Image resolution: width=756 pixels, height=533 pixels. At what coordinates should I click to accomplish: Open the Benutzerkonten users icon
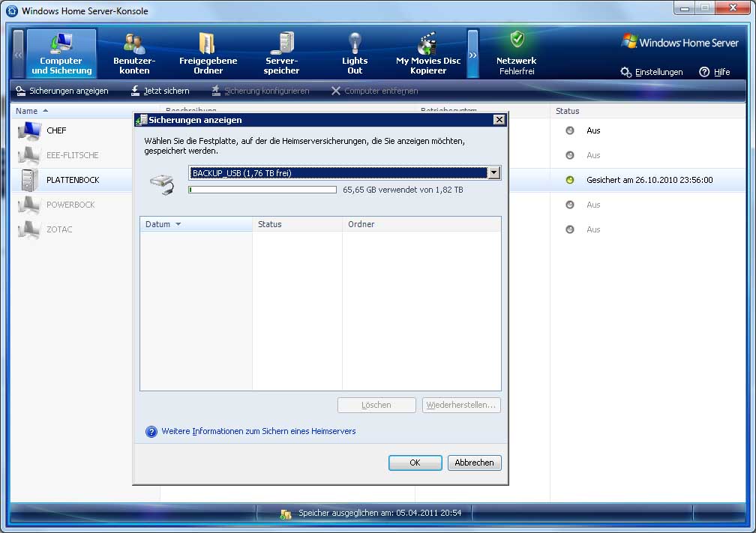tap(134, 43)
